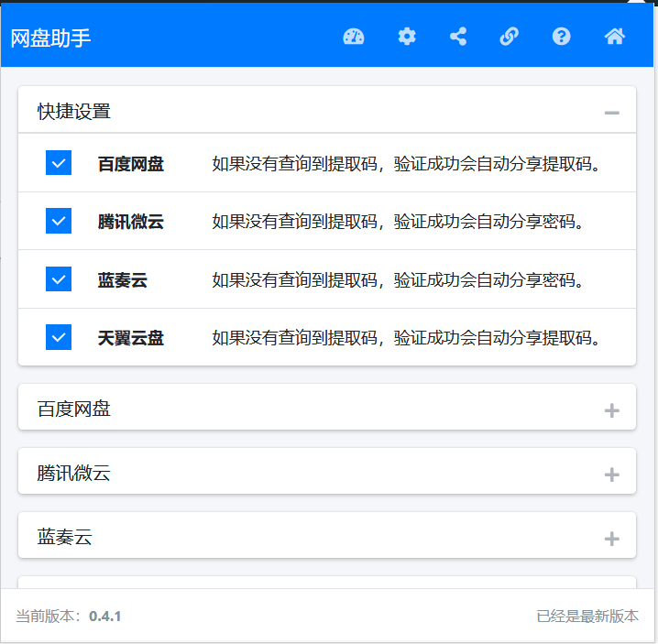This screenshot has width=658, height=644.
Task: Expand the 蓝奏云 section plus icon
Action: tap(611, 539)
